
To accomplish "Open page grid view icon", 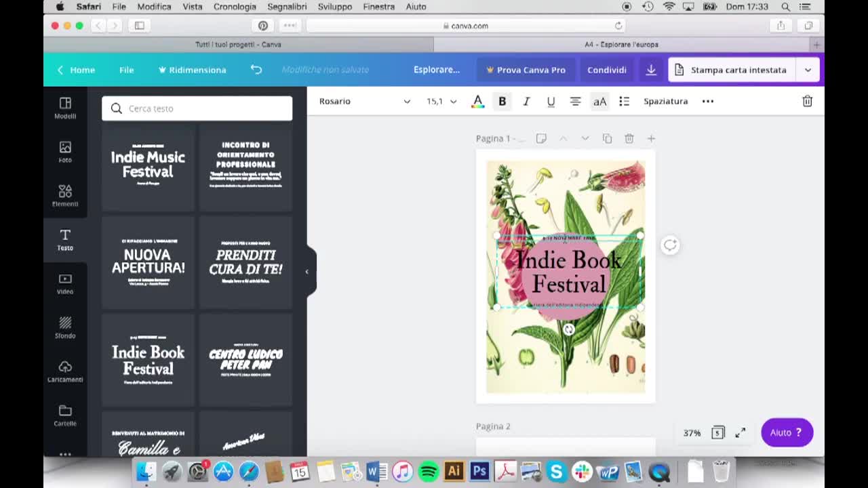I will coord(718,432).
